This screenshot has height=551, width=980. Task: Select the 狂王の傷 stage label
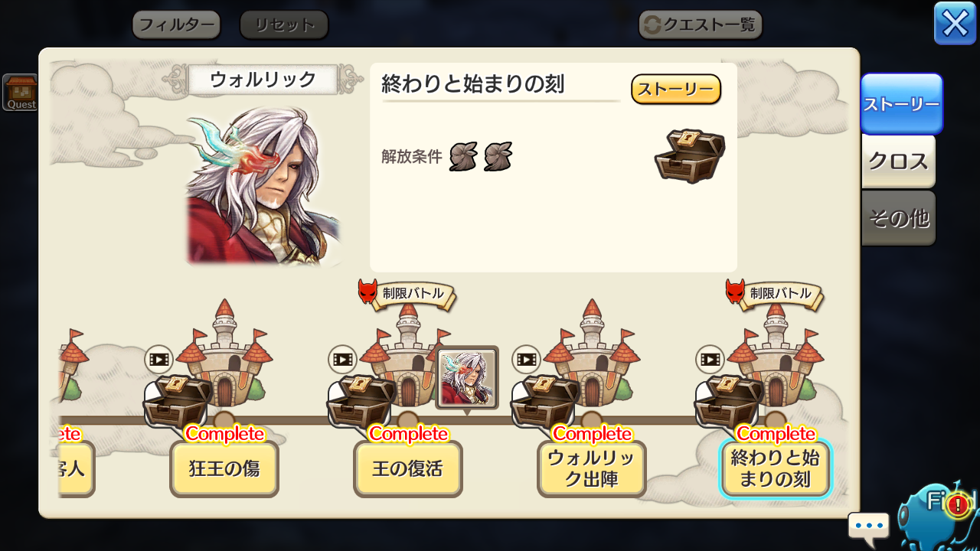pyautogui.click(x=224, y=469)
